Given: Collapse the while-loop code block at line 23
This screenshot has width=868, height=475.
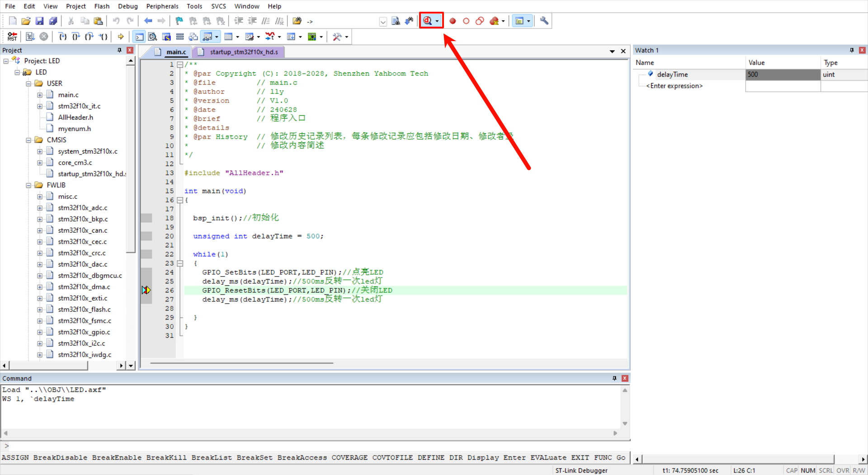Looking at the screenshot, I should pos(180,263).
